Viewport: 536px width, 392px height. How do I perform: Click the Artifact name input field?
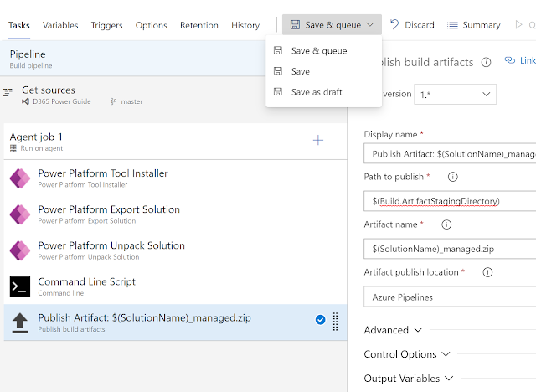coord(451,249)
